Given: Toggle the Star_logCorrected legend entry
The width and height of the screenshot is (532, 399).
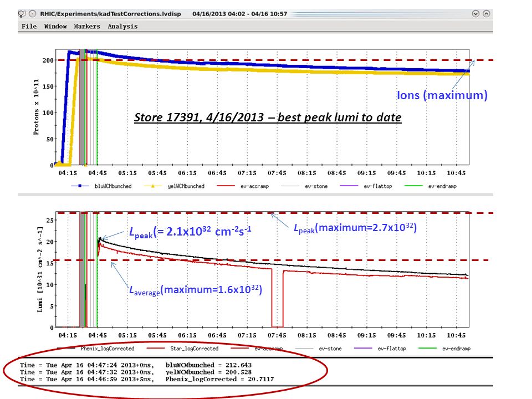Looking at the screenshot, I should [182, 349].
